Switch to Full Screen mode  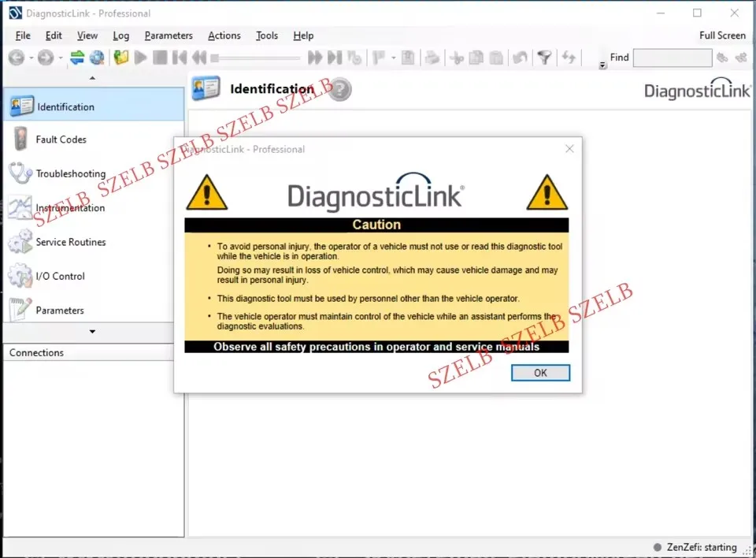[x=722, y=35]
